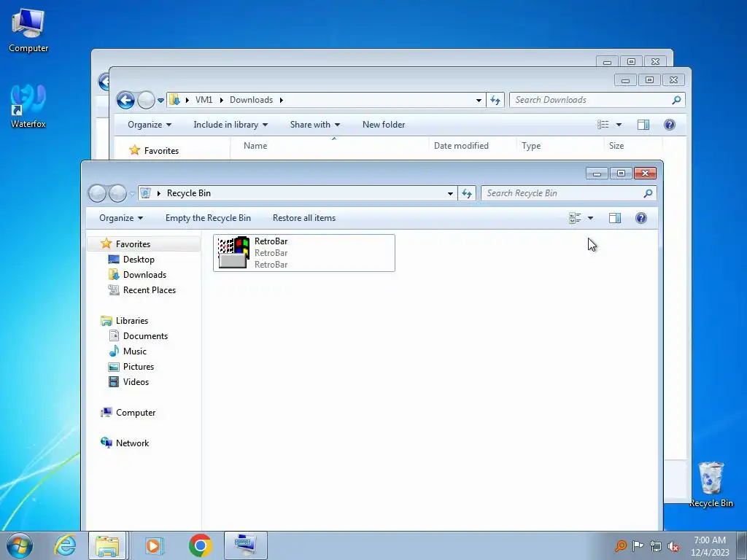Open view options arrow in Downloads window
This screenshot has width=747, height=560.
pyautogui.click(x=619, y=125)
